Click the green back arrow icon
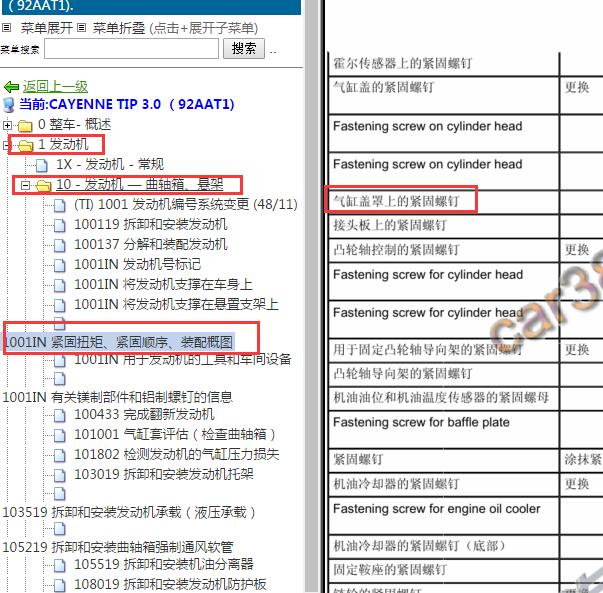Image resolution: width=603 pixels, height=593 pixels. point(12,87)
